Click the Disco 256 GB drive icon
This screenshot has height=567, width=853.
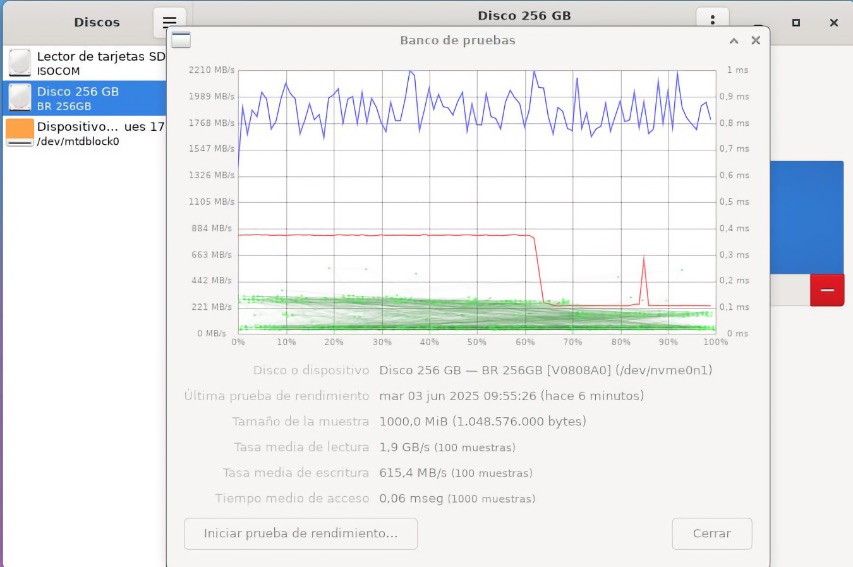pyautogui.click(x=20, y=98)
